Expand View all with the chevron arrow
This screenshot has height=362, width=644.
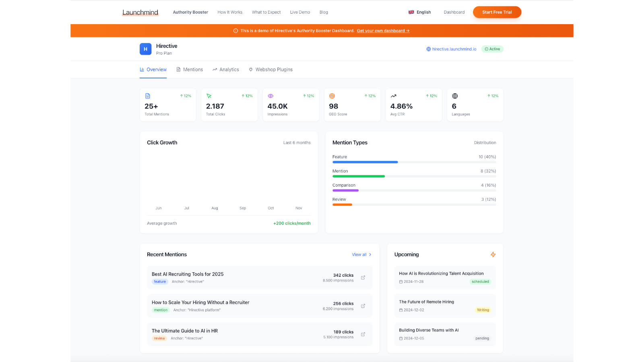pyautogui.click(x=369, y=254)
